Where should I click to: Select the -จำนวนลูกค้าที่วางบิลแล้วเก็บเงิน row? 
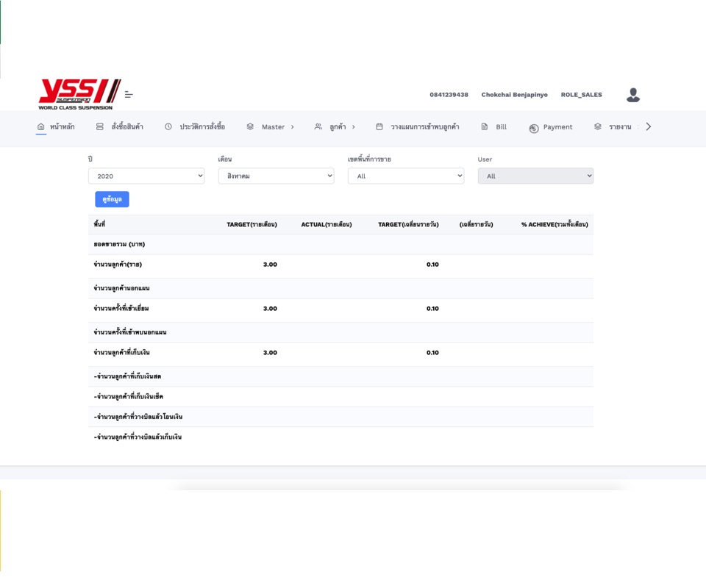340,437
